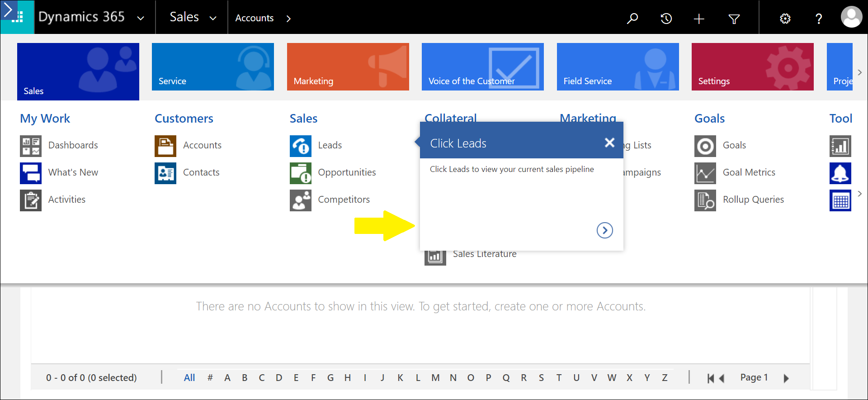Filter accounts by letter M

tap(435, 378)
